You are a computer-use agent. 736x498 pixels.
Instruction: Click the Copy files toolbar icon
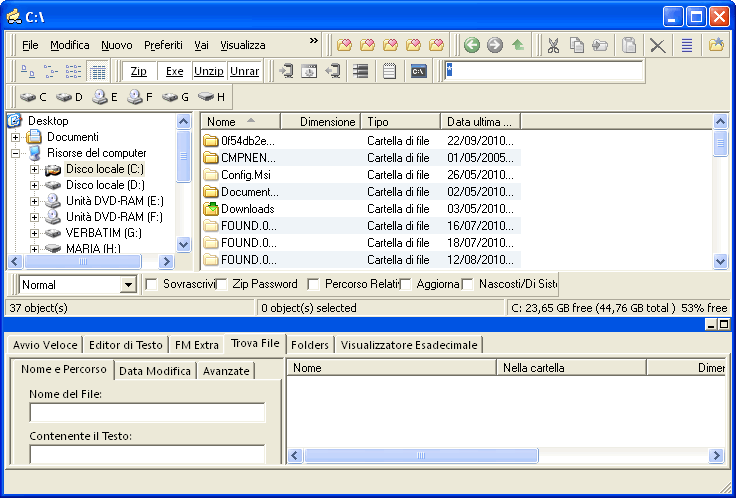point(577,45)
